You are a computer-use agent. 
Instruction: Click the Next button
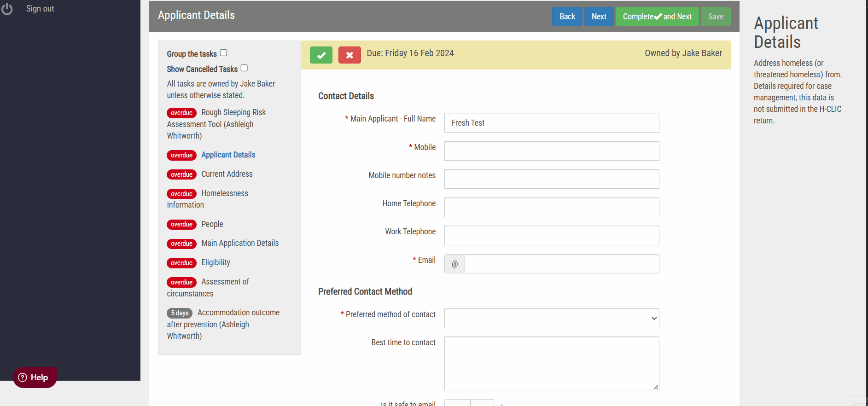[x=599, y=17]
